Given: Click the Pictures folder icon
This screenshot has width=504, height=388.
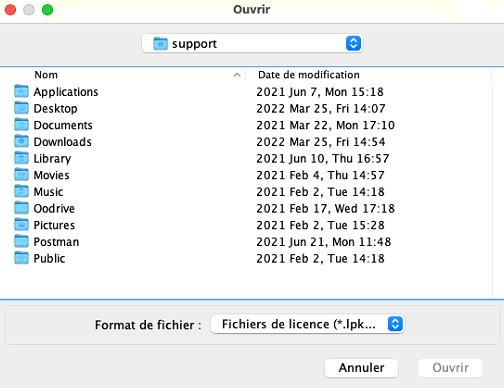Looking at the screenshot, I should click(21, 225).
